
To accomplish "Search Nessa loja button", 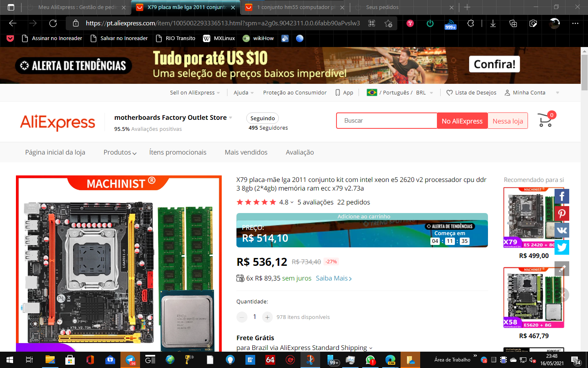I will point(508,121).
